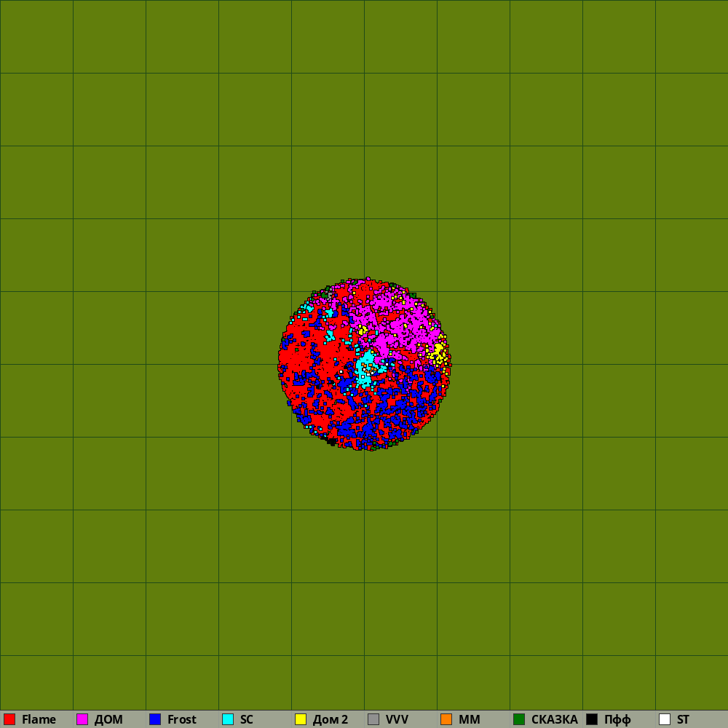Click the magenta ДОМ legend swatch
The image size is (728, 728).
82,719
